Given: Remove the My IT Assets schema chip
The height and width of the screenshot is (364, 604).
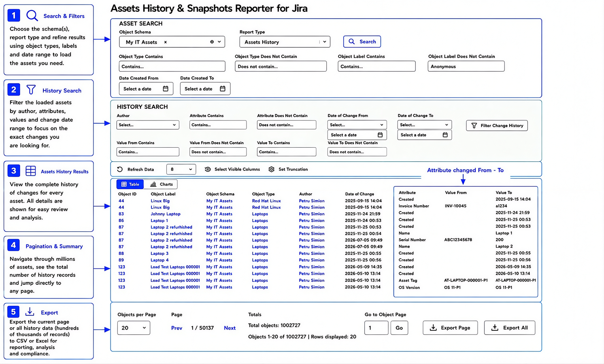Looking at the screenshot, I should click(165, 42).
